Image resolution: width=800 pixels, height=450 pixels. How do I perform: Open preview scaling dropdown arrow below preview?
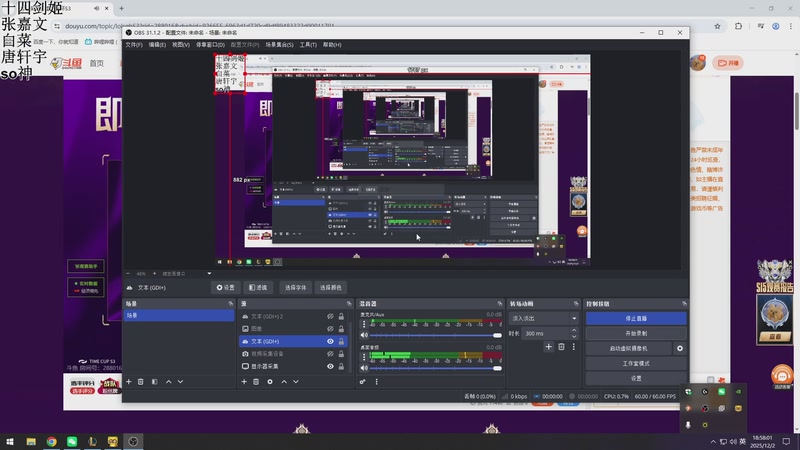(209, 273)
